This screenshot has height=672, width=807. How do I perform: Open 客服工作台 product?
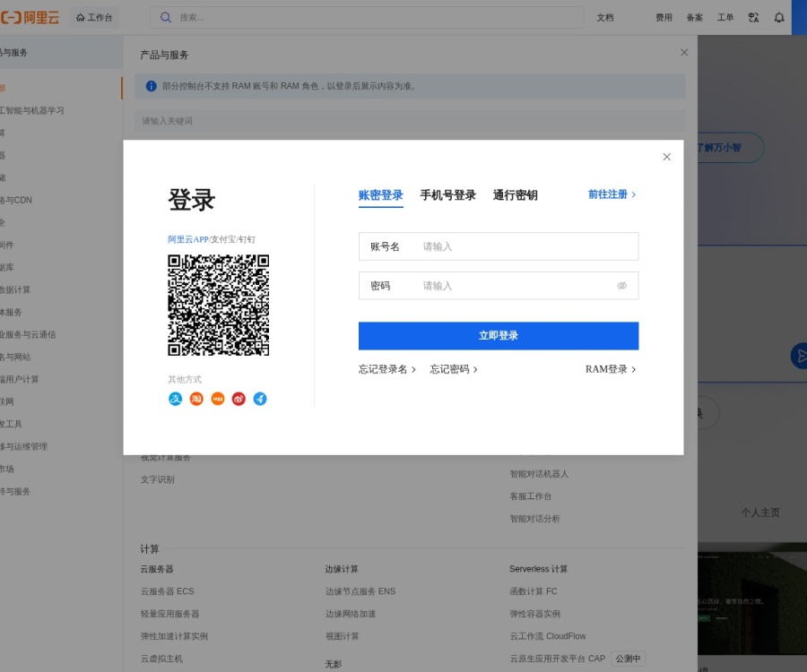530,496
